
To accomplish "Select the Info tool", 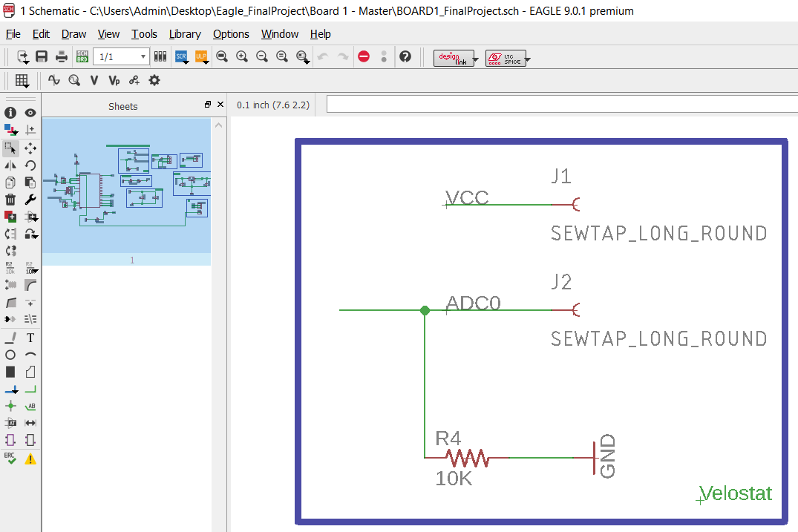I will pyautogui.click(x=10, y=112).
